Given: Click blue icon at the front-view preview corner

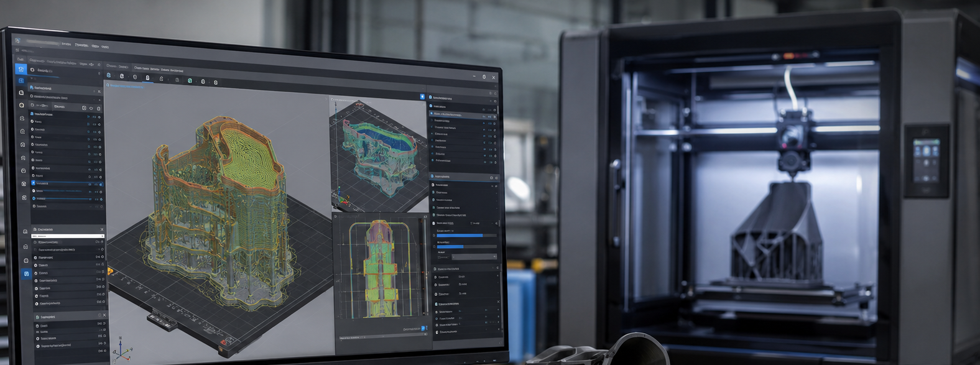Looking at the screenshot, I should coord(424,328).
